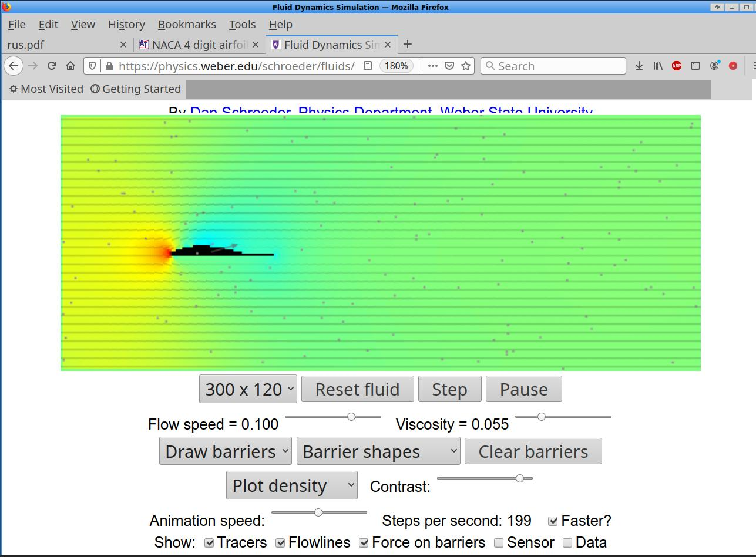Open the History menu

point(126,24)
